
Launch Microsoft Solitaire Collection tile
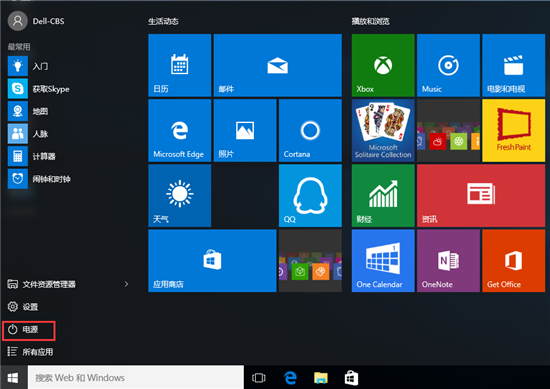tap(383, 130)
